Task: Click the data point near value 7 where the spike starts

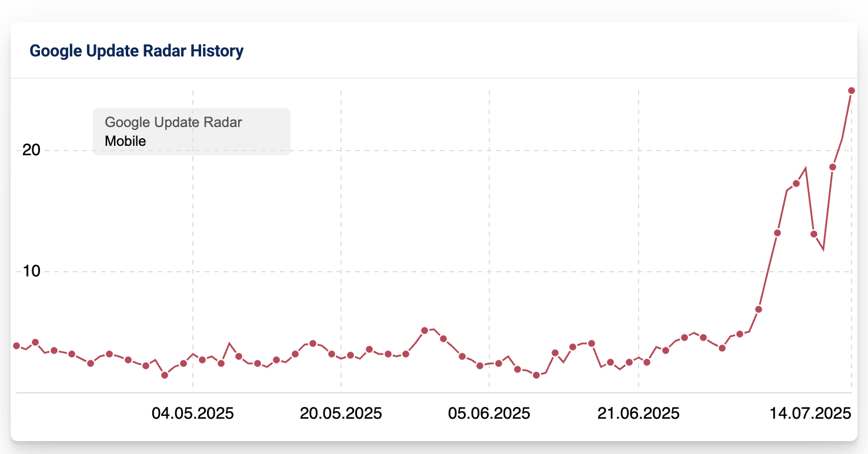Action: click(x=759, y=309)
